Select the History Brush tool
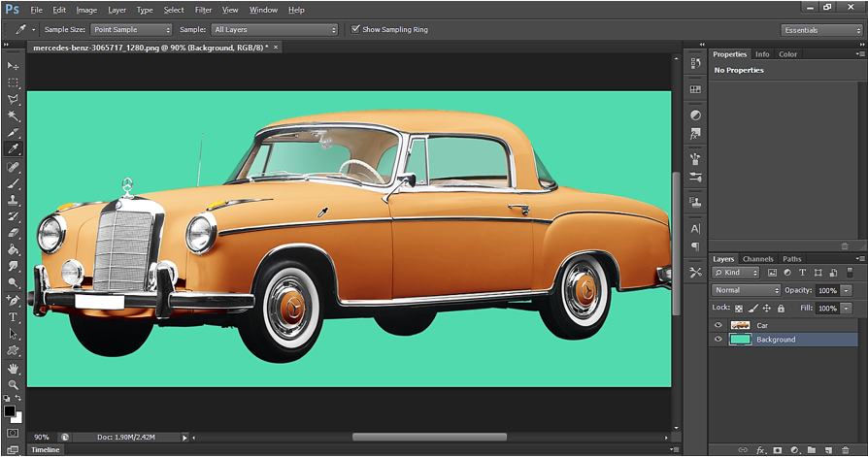The image size is (868, 457). point(13,217)
